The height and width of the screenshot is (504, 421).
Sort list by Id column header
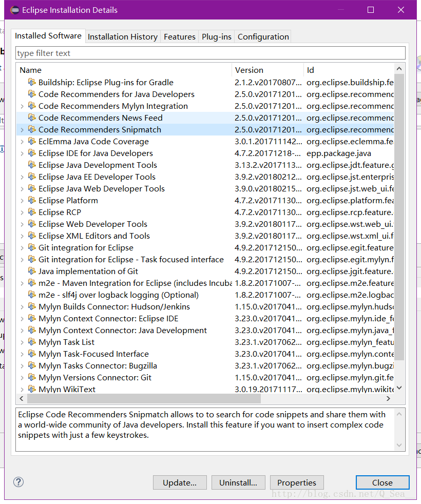pos(349,70)
